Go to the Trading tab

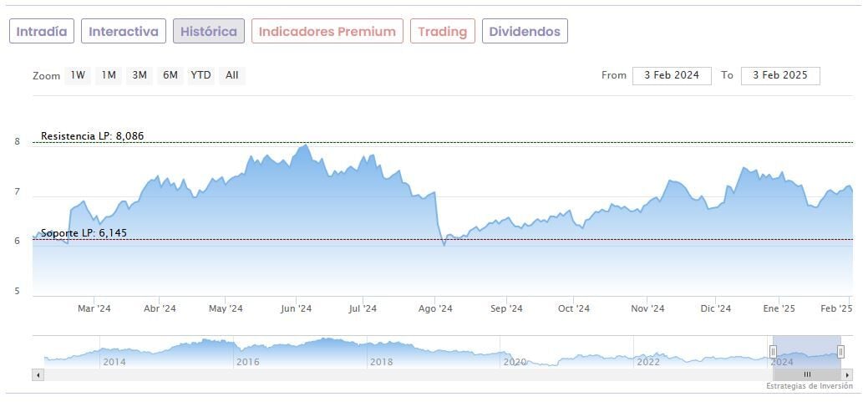click(x=442, y=32)
